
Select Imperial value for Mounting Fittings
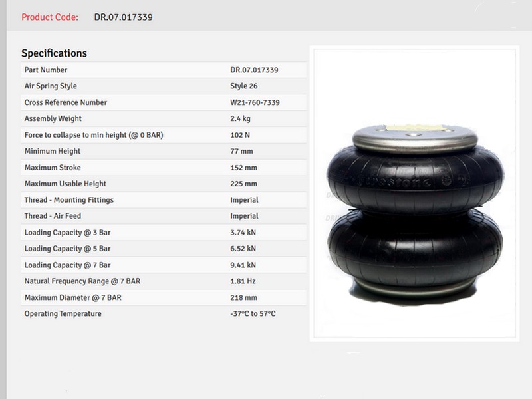click(x=244, y=200)
